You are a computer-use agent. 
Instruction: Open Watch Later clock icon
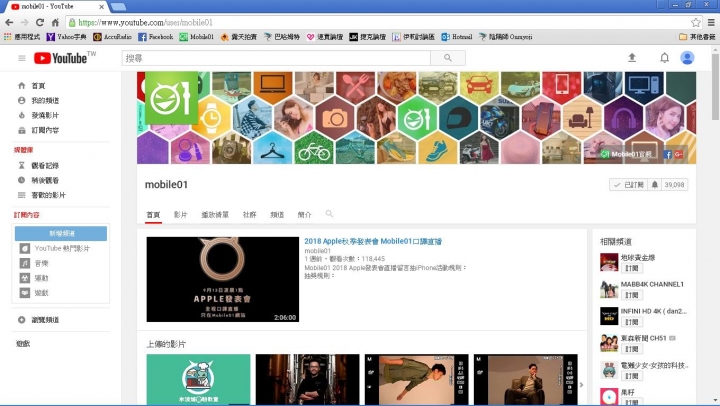[x=22, y=180]
